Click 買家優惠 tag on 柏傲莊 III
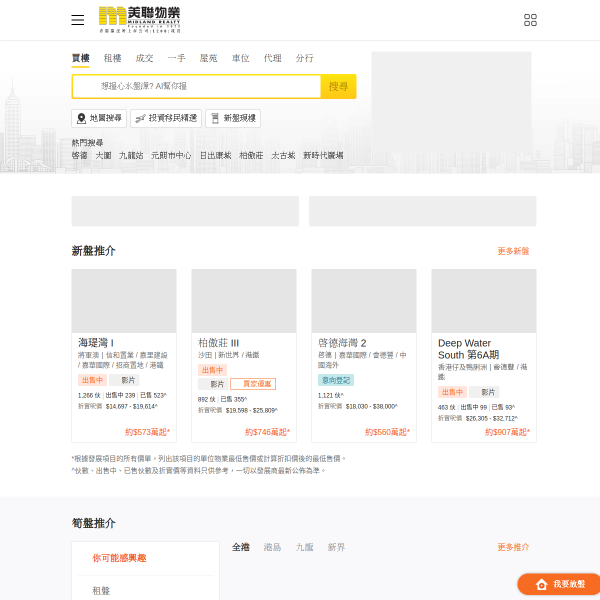600x600 pixels. pos(253,384)
